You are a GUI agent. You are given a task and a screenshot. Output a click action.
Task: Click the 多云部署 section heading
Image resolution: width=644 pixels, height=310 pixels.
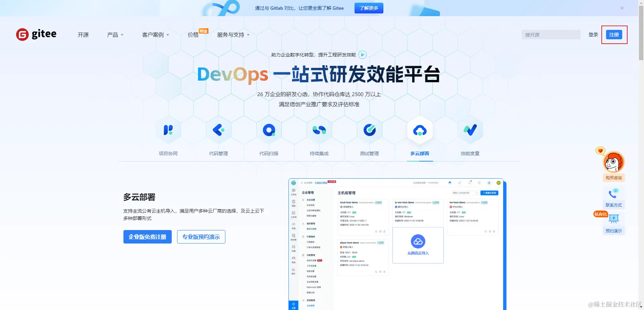pyautogui.click(x=139, y=197)
